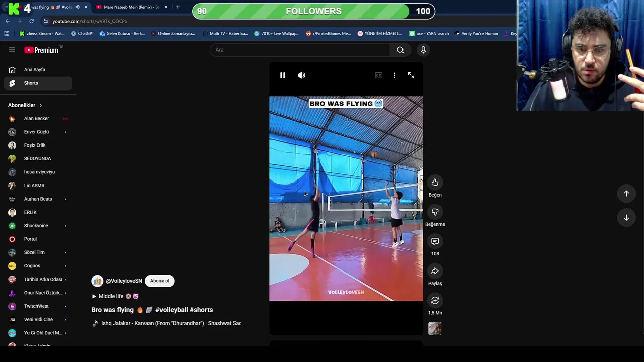
Task: Go to Ana Sayfa home
Action: pos(38,70)
